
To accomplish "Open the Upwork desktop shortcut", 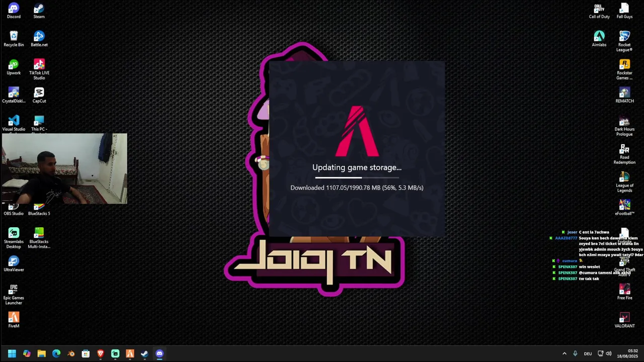I will point(14,67).
